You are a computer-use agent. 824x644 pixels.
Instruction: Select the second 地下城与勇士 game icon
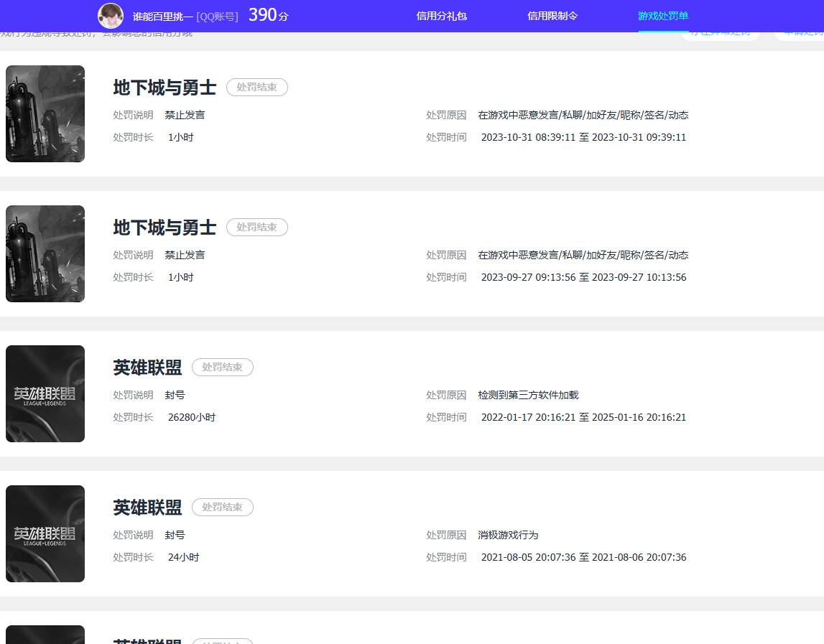click(45, 253)
